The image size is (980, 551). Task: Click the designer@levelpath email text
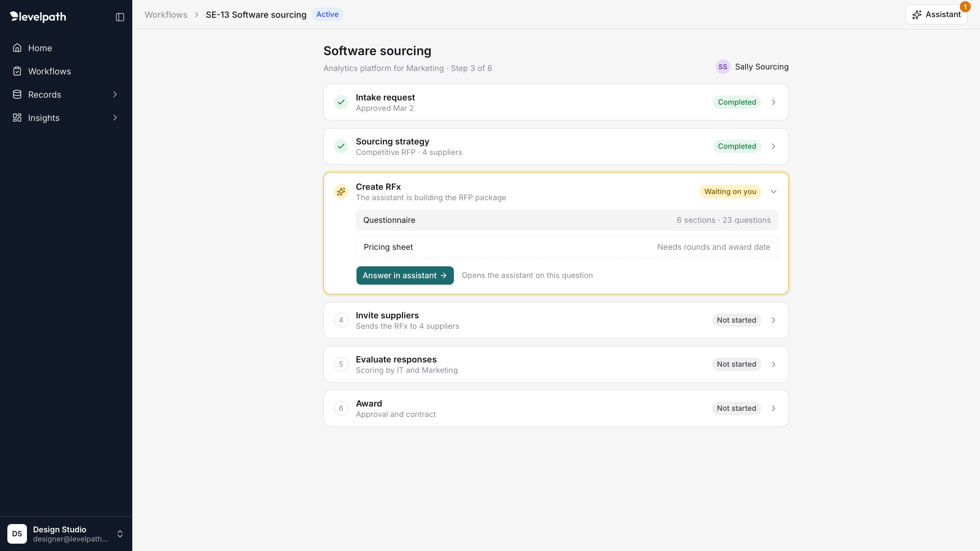[x=70, y=539]
